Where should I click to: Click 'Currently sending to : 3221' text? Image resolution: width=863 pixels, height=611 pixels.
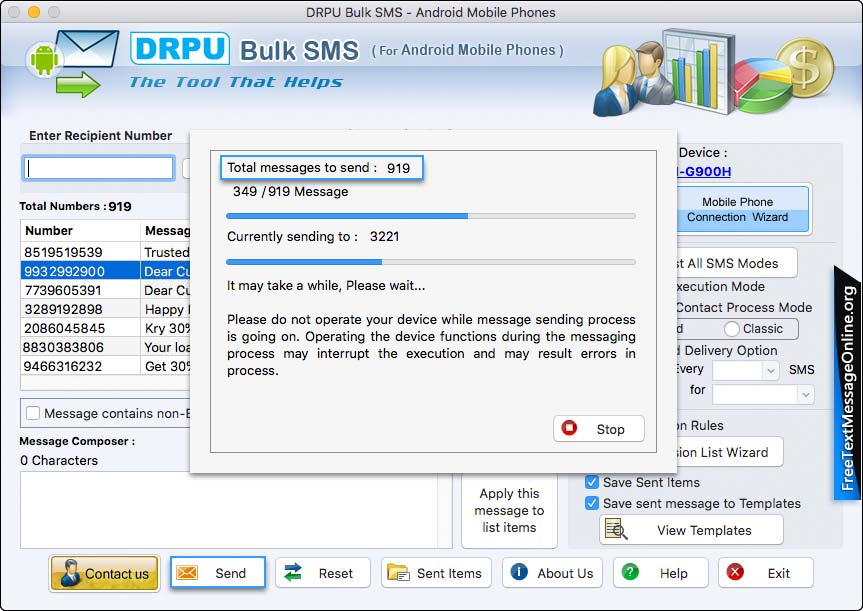click(x=313, y=237)
